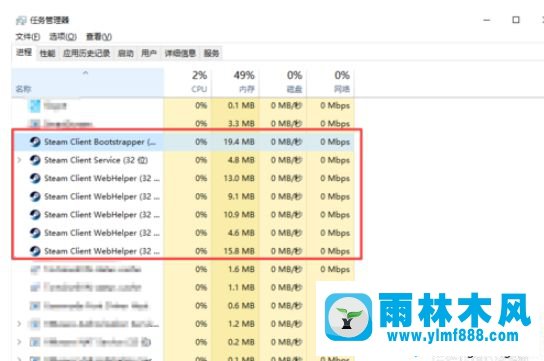Switch to the 应用历史记录 tab
Viewport: 544px width, 361px height.
(86, 53)
